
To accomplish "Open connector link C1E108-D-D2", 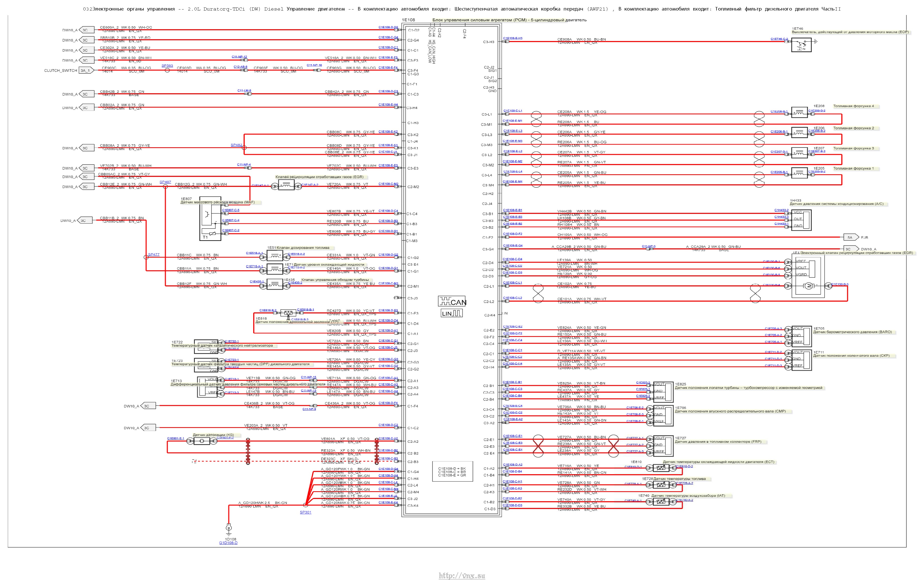I will 388,27.
